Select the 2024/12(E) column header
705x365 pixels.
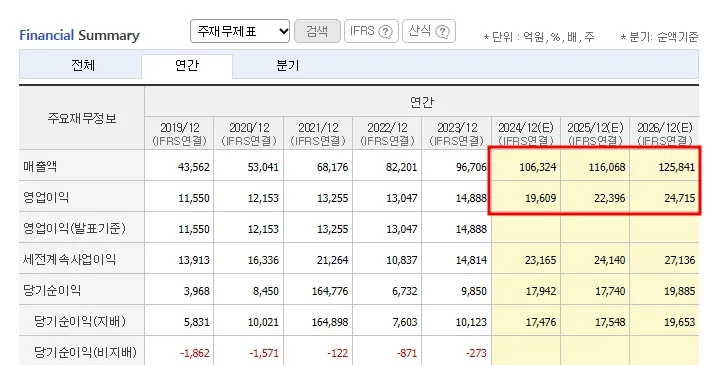pyautogui.click(x=526, y=134)
